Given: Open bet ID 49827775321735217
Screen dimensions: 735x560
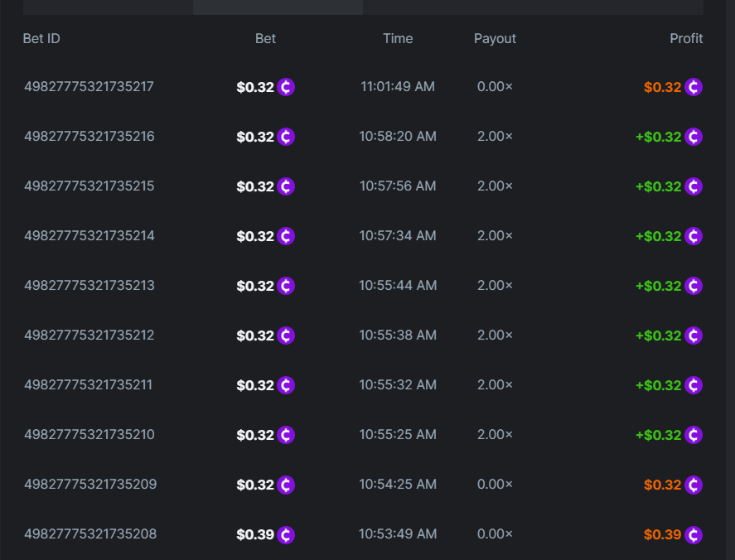Looking at the screenshot, I should [89, 86].
